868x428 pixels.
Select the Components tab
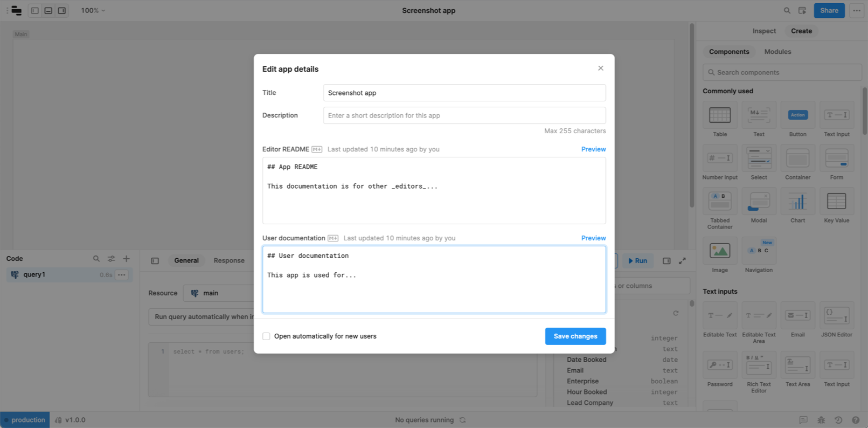tap(729, 52)
